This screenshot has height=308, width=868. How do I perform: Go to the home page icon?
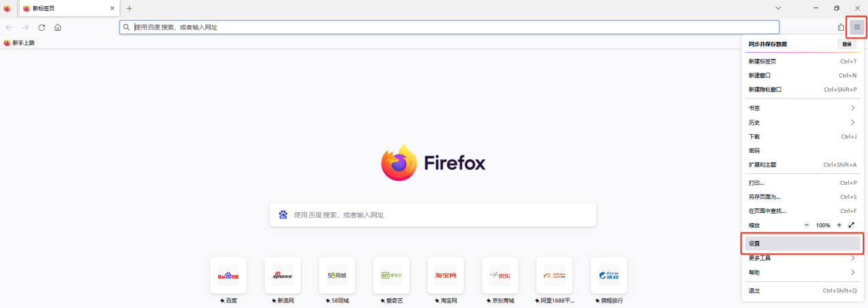point(58,27)
